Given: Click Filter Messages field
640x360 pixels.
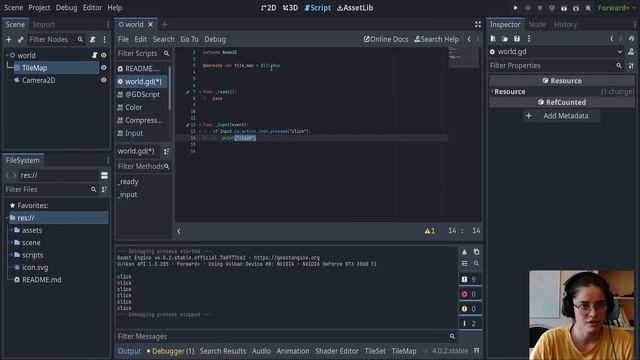Looking at the screenshot, I should click(286, 336).
